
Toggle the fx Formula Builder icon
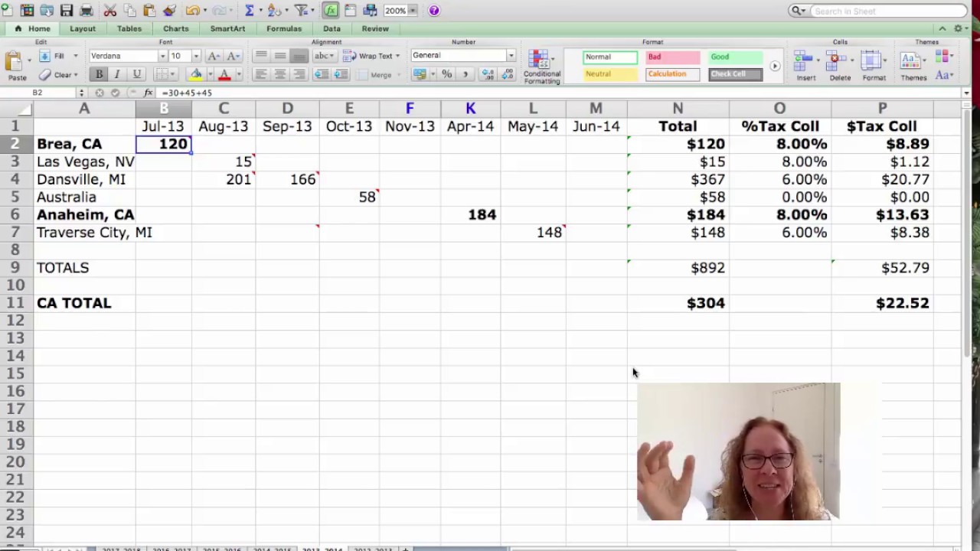(331, 11)
